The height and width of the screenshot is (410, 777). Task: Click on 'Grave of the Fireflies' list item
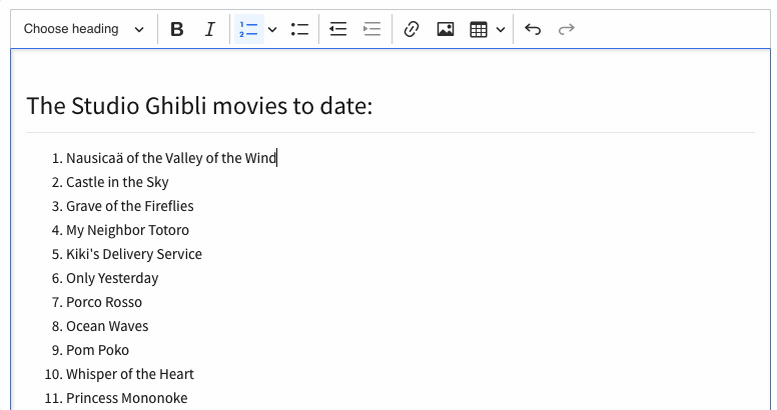coord(130,206)
